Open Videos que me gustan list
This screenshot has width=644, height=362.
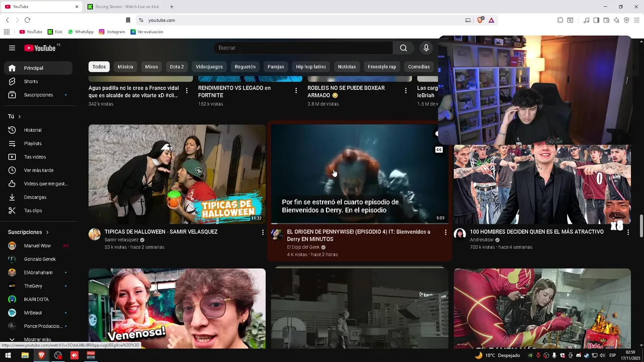click(38, 184)
